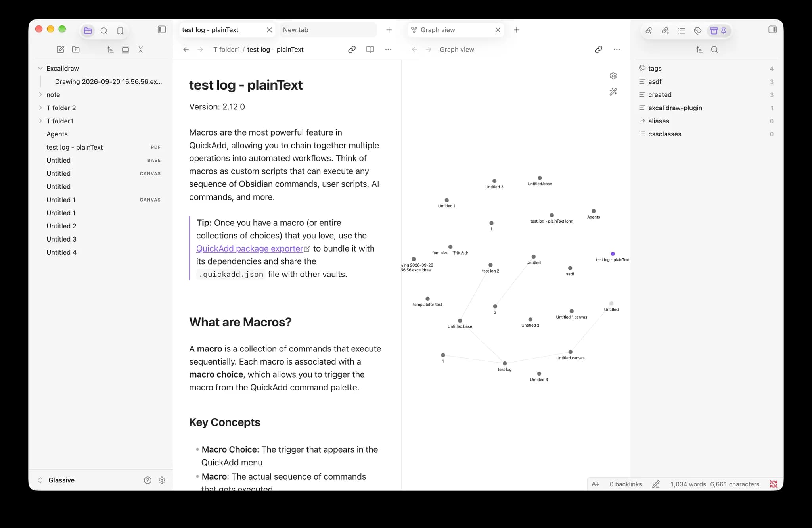The height and width of the screenshot is (528, 812).
Task: Add a new tab beside Graph view
Action: [517, 30]
